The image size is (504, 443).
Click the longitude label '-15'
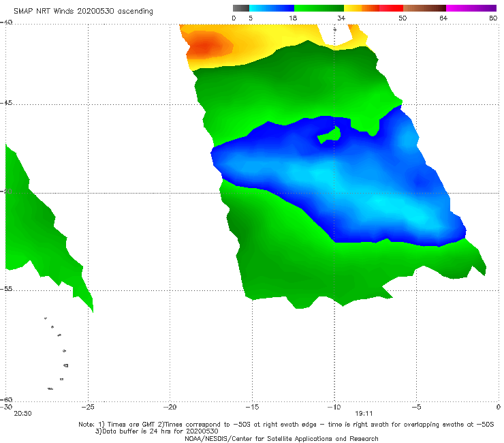[252, 407]
